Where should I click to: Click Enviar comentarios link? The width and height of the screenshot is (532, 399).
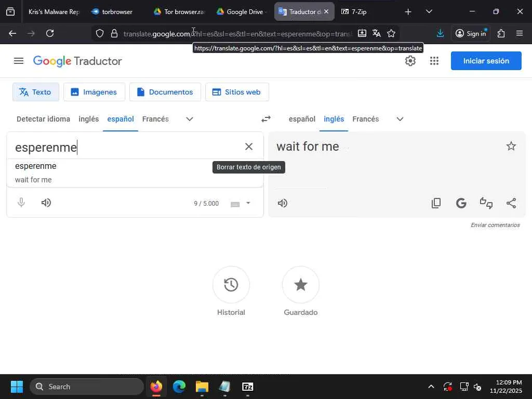495,225
